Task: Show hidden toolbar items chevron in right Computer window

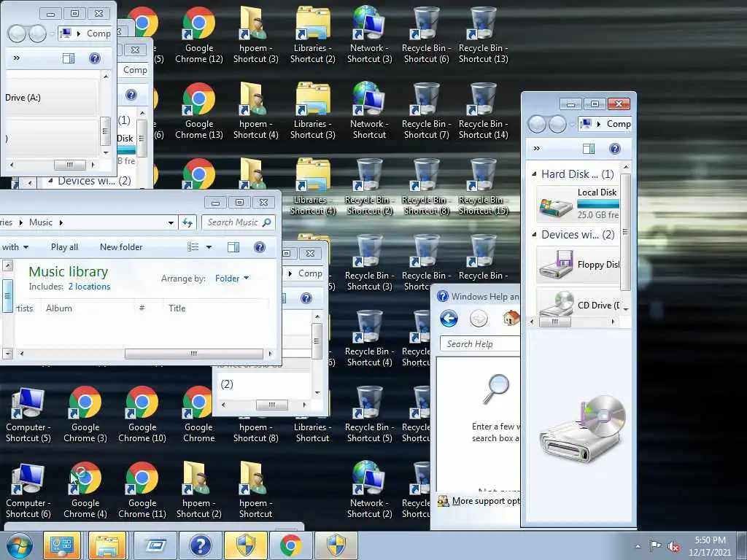Action: [x=537, y=149]
